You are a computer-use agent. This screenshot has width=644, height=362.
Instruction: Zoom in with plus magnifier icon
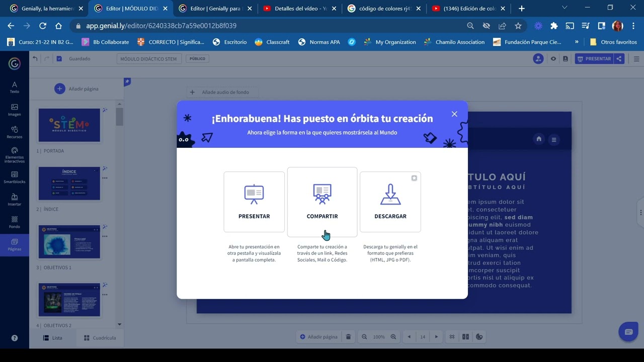[393, 337]
